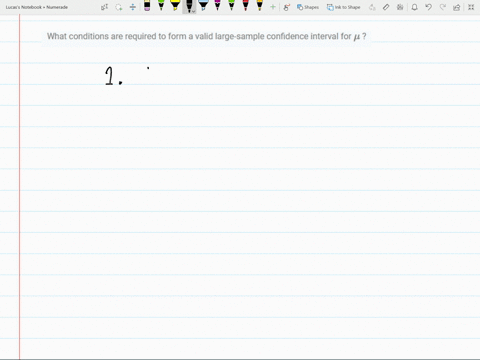Pick the eraser tool with pink tip
480x360 pixels.
click(x=147, y=6)
